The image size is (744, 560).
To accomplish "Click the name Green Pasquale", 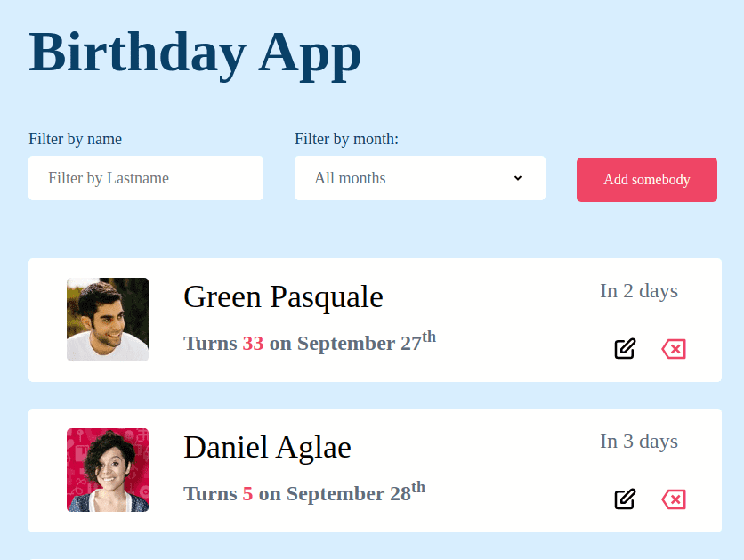I will 282,296.
